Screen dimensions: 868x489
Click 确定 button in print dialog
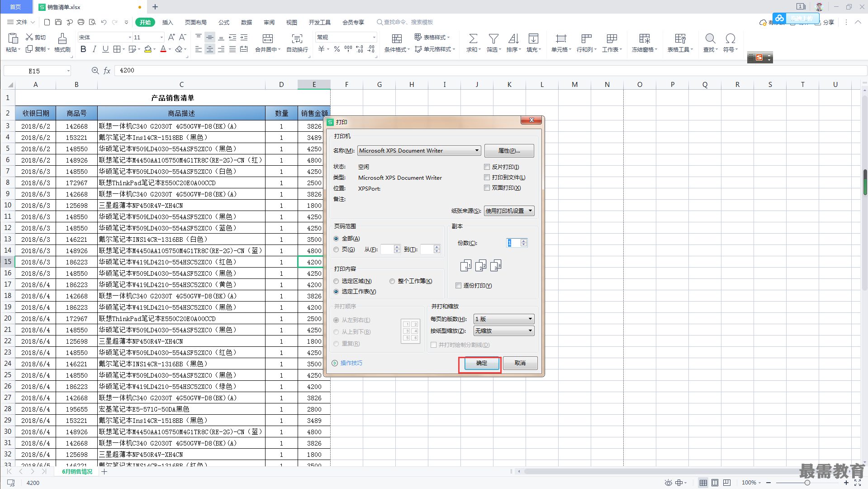click(x=482, y=363)
